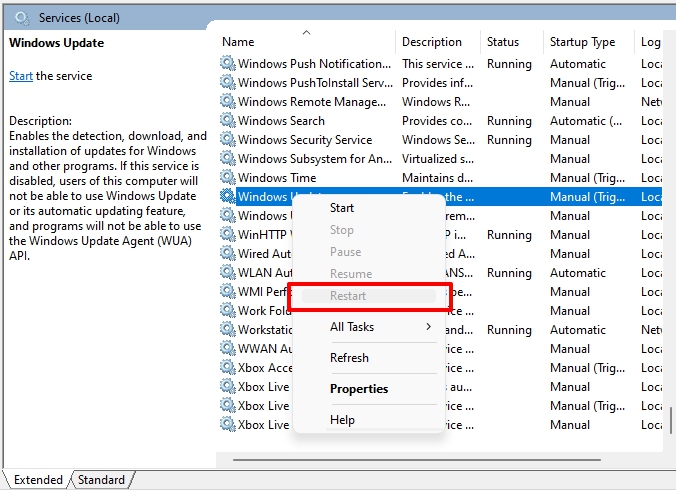Open Properties from the context menu

click(x=369, y=389)
